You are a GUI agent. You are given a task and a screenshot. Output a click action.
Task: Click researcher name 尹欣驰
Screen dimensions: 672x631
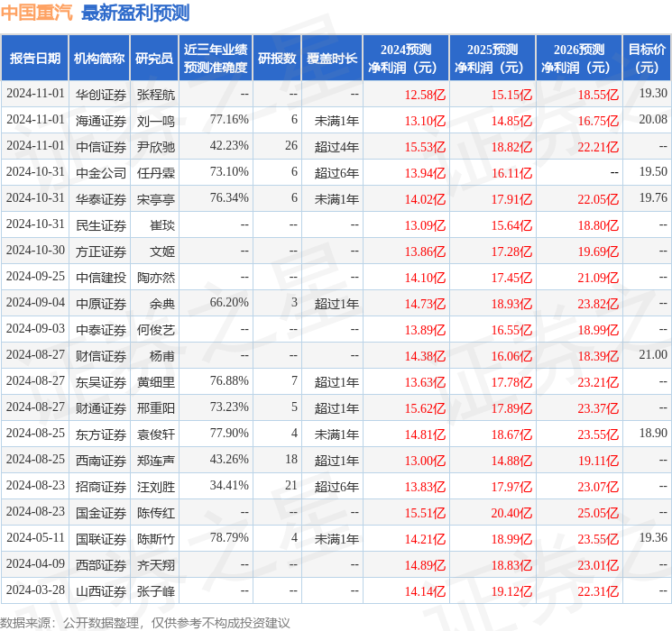click(x=156, y=147)
